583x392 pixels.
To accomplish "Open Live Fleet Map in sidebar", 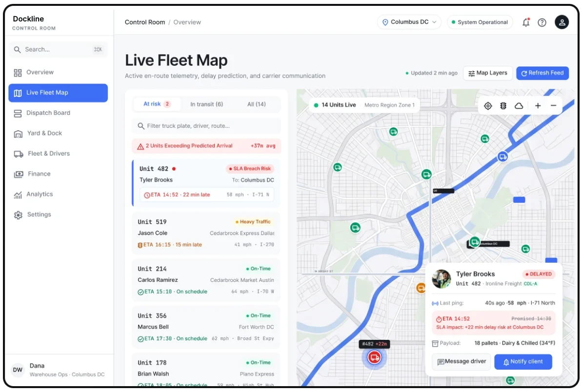I will 58,93.
